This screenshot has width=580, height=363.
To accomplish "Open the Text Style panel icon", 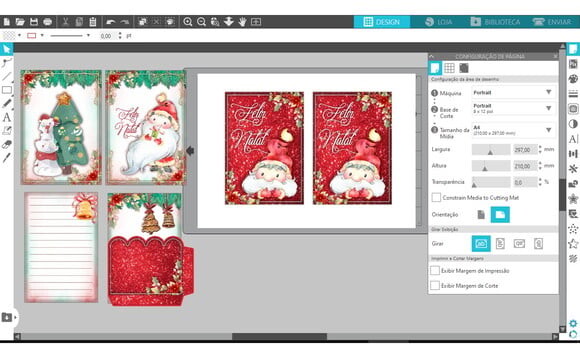I will coord(573,139).
